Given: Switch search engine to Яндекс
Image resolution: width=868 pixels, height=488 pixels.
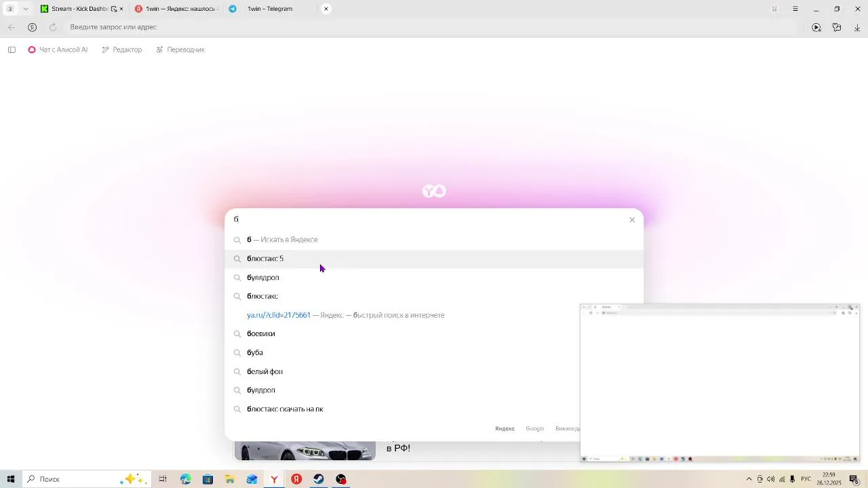Looking at the screenshot, I should (505, 428).
